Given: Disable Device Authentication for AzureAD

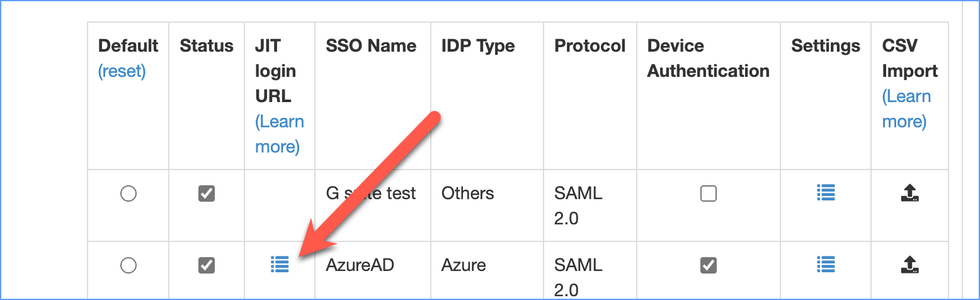Looking at the screenshot, I should pyautogui.click(x=709, y=265).
